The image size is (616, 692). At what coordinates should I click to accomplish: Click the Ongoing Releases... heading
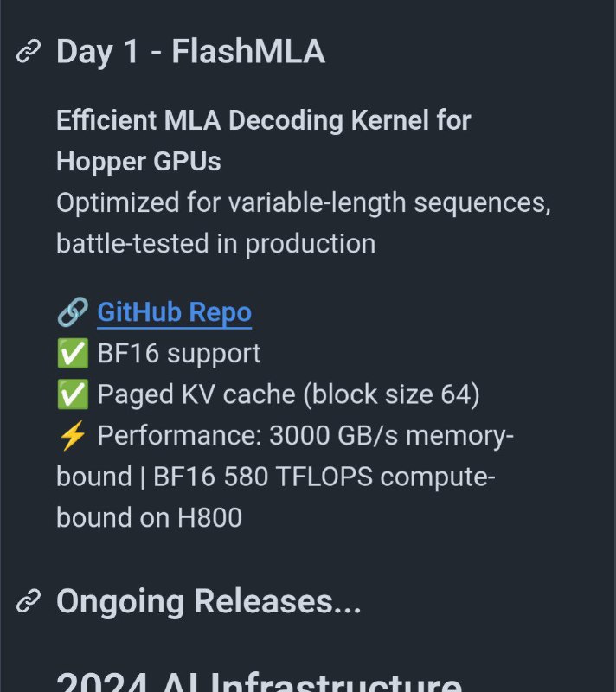pyautogui.click(x=209, y=600)
